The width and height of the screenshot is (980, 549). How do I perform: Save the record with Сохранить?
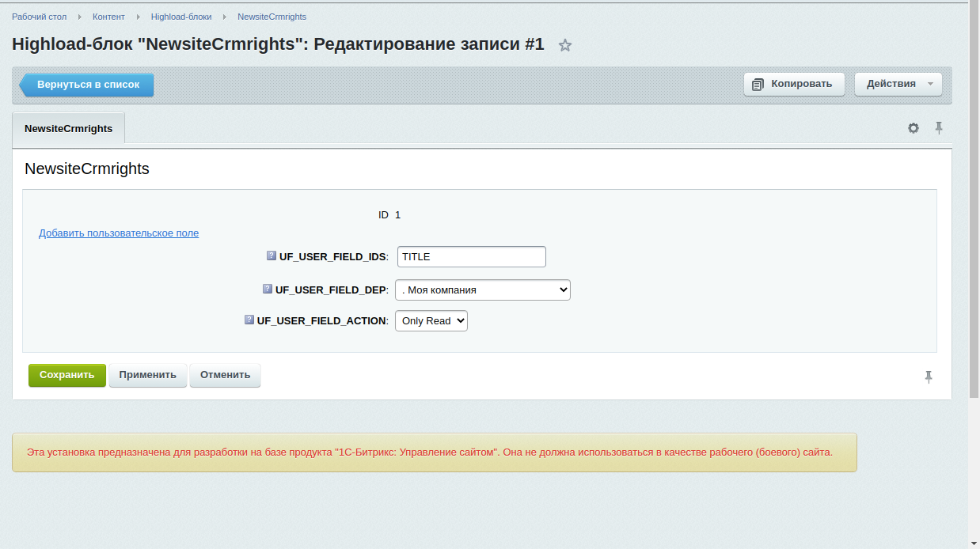tap(67, 375)
